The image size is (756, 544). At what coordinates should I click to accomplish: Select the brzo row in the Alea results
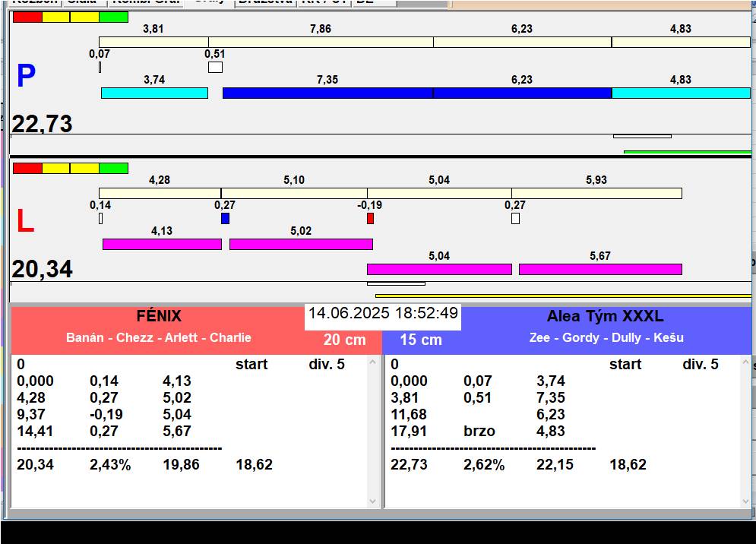(x=479, y=431)
